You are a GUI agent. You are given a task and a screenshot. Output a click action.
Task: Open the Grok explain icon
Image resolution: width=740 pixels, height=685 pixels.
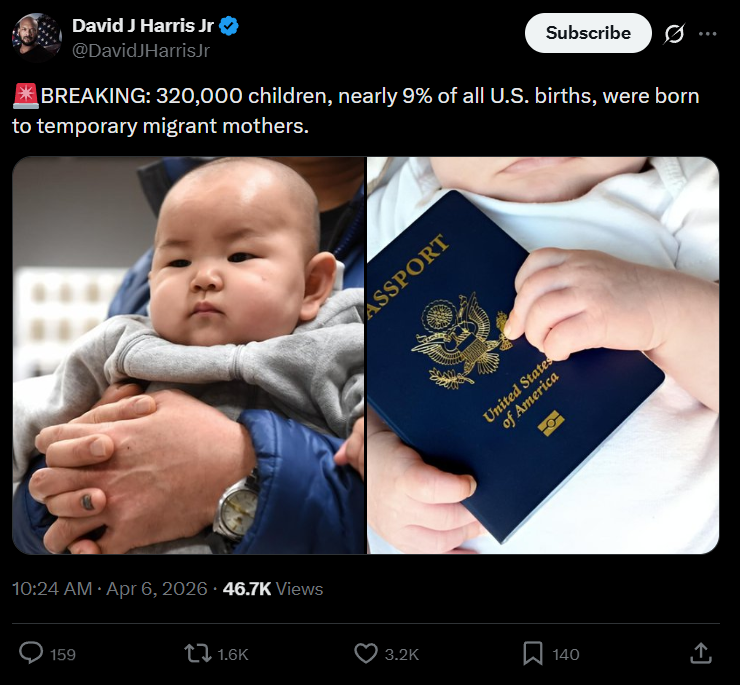coord(674,34)
